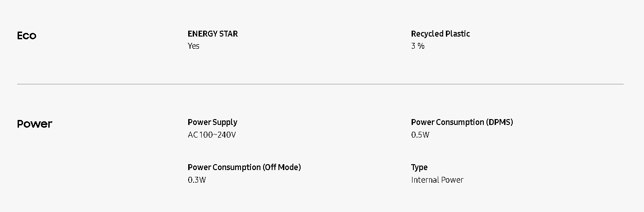Click the '0.3W' off mode value

(x=197, y=180)
